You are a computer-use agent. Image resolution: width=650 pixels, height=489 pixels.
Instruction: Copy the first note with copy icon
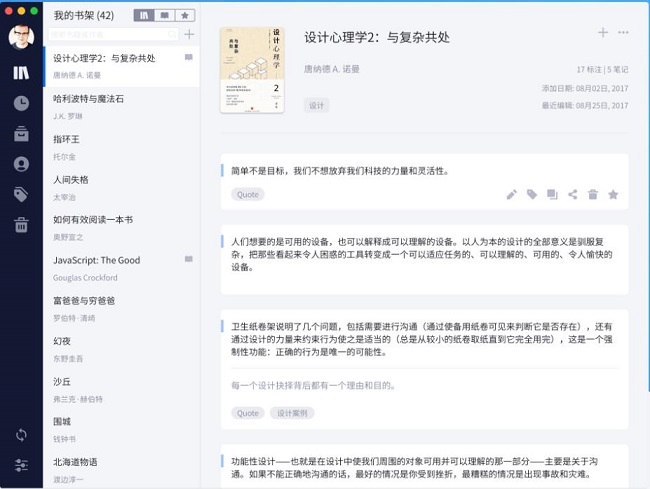click(552, 194)
